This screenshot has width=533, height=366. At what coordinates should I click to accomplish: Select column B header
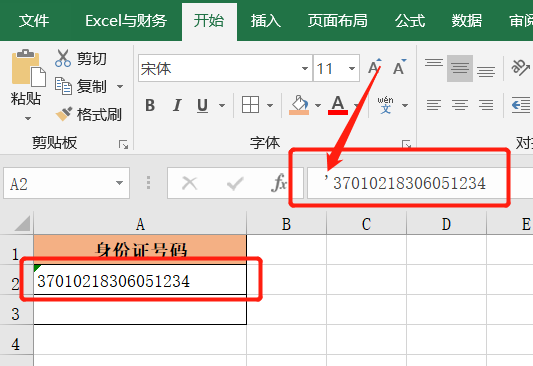[x=286, y=224]
